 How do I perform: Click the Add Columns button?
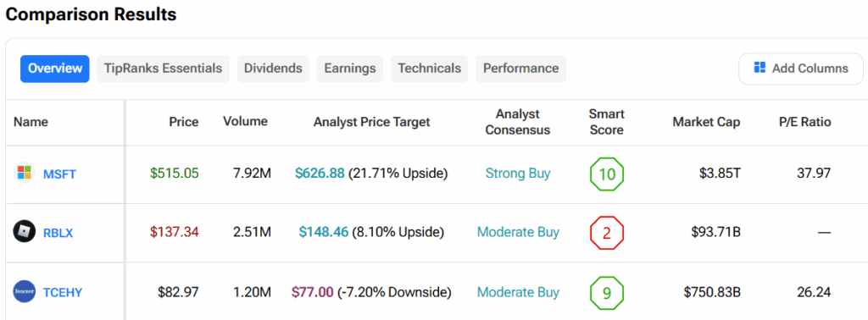click(800, 69)
